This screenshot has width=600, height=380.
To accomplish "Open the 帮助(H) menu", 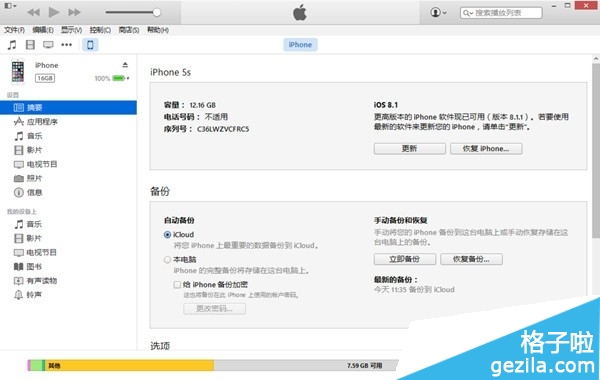I will pyautogui.click(x=158, y=30).
